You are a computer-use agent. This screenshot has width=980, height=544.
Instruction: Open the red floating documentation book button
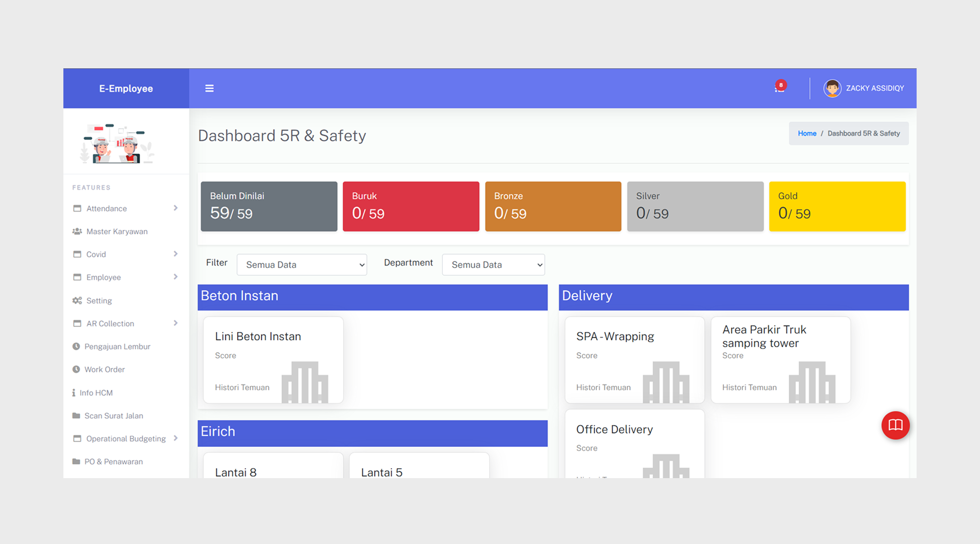895,425
